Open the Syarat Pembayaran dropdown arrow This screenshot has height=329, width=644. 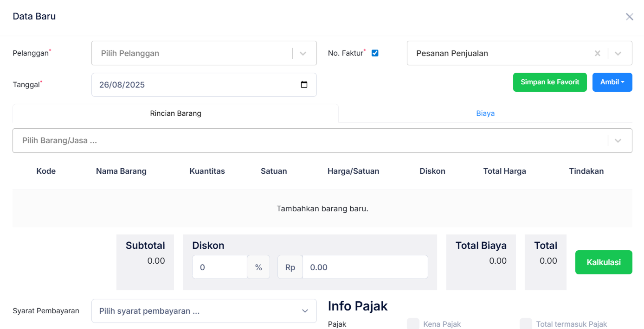point(305,311)
